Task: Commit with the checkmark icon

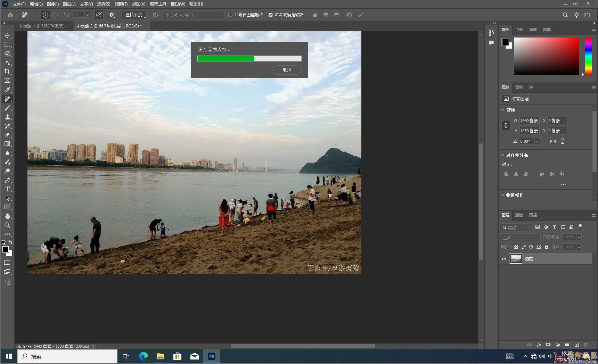Action: coord(361,15)
